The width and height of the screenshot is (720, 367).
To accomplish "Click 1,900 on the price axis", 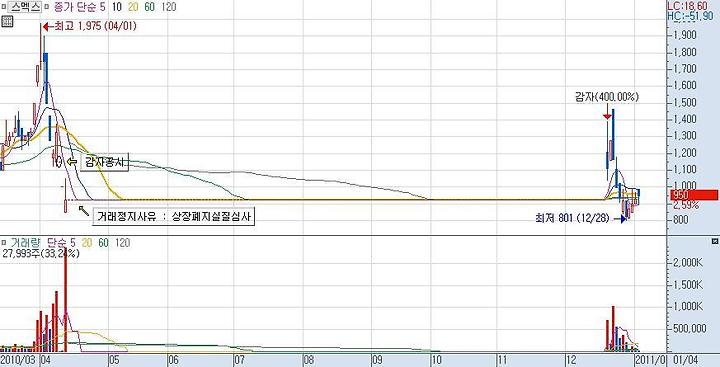I will pos(685,34).
